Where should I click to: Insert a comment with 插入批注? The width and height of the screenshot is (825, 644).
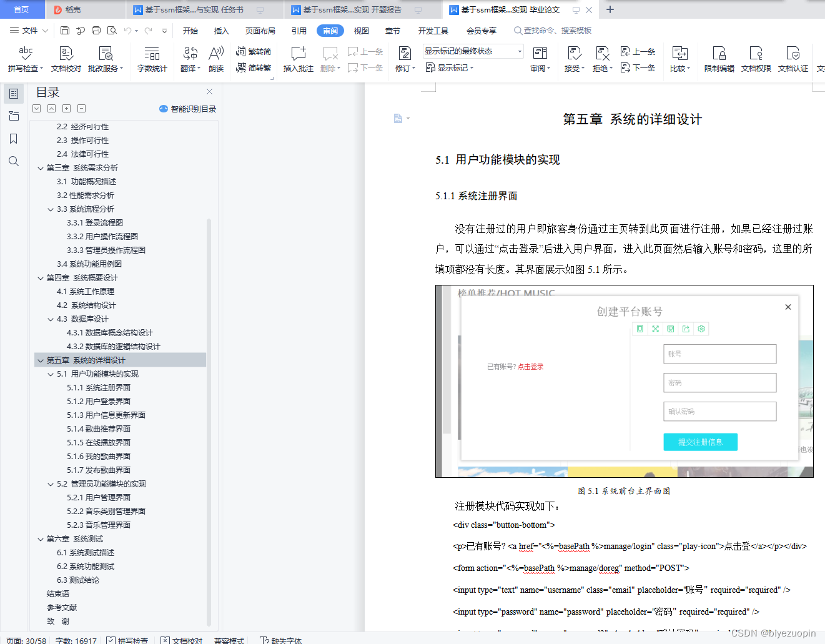[299, 59]
